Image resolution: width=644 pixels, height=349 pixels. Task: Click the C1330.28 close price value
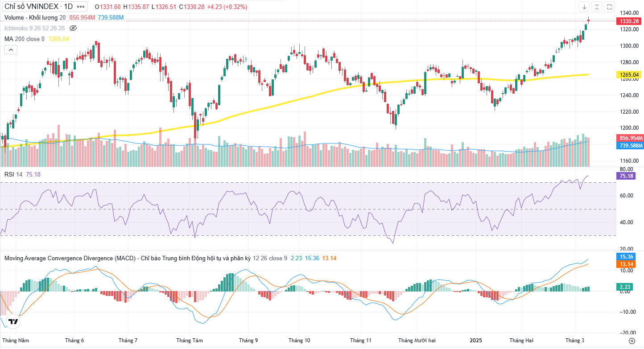[191, 7]
